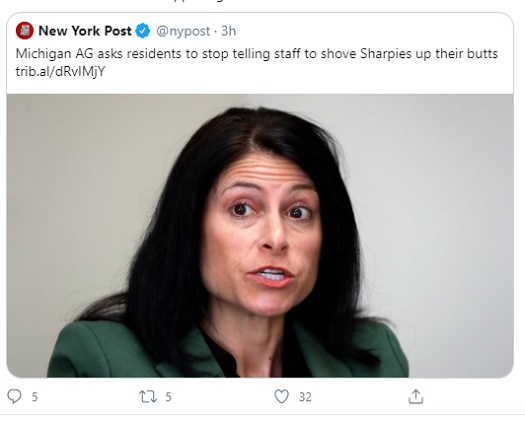Click the Michigan AG headline text
This screenshot has height=421, width=525.
257,54
